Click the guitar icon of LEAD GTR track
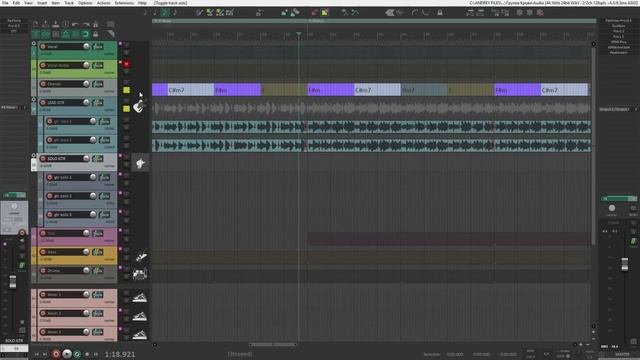Screen dimensions: 640x360 [x=139, y=106]
